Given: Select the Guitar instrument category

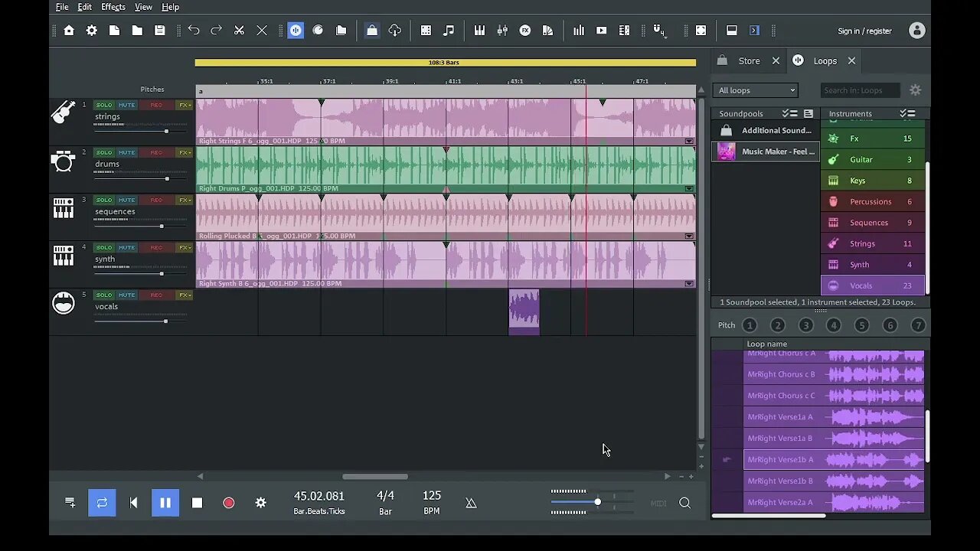Looking at the screenshot, I should (x=861, y=159).
